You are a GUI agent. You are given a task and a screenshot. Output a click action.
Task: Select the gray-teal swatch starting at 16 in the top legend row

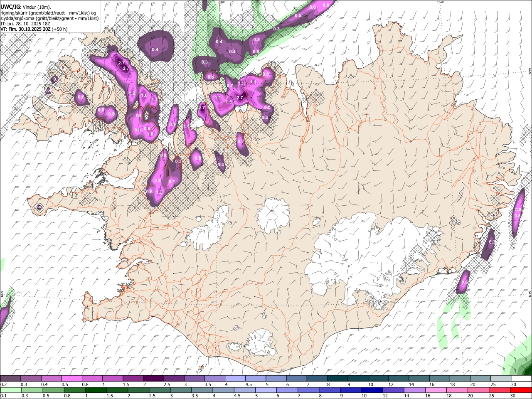pos(440,379)
